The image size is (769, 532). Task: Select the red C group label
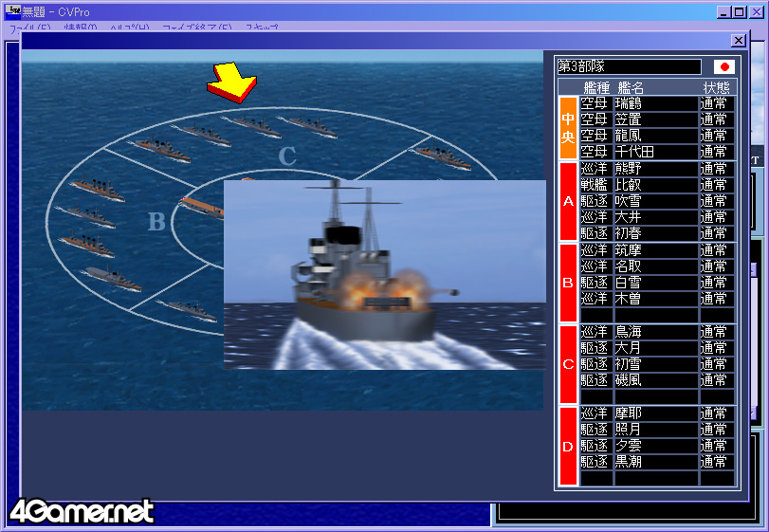[568, 364]
